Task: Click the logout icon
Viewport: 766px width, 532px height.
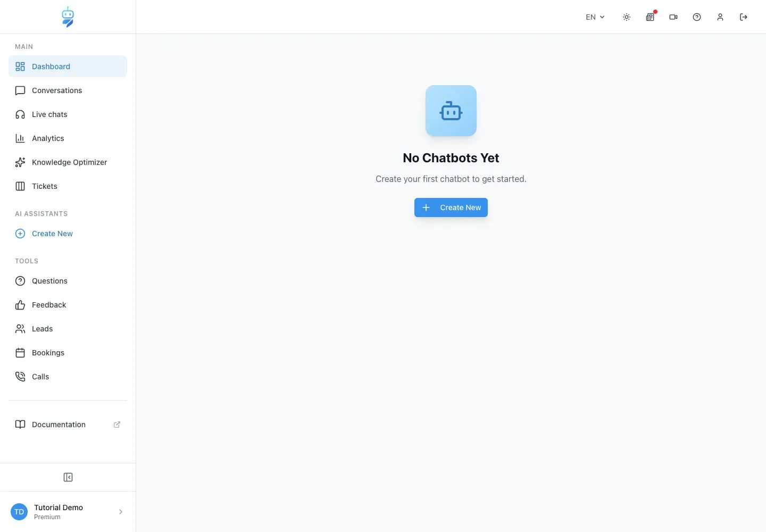Action: click(744, 17)
